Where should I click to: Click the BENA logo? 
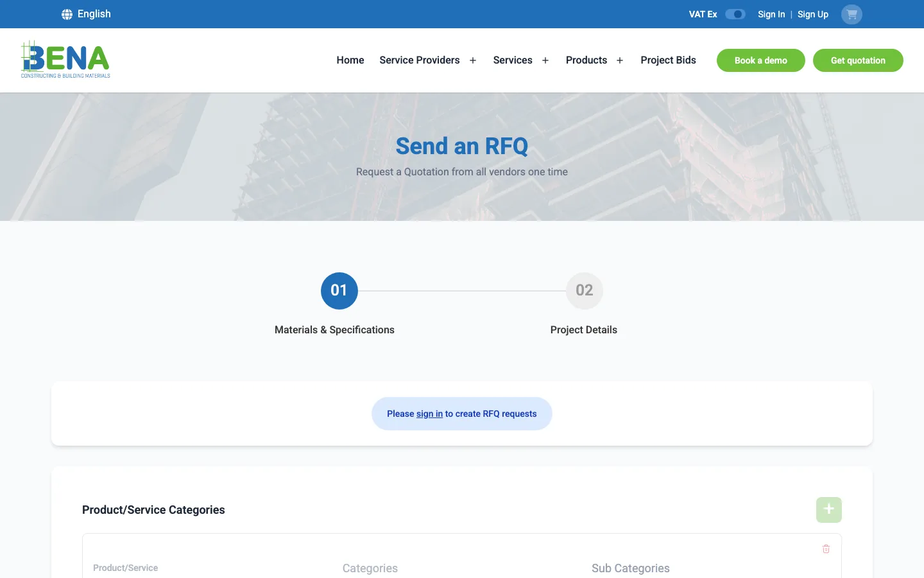(65, 60)
